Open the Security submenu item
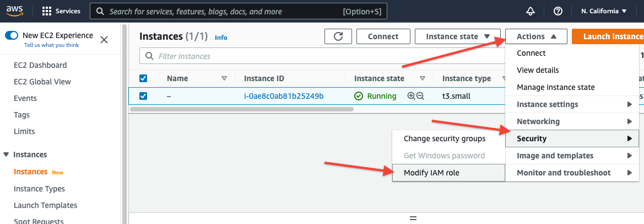The image size is (644, 224). click(572, 138)
